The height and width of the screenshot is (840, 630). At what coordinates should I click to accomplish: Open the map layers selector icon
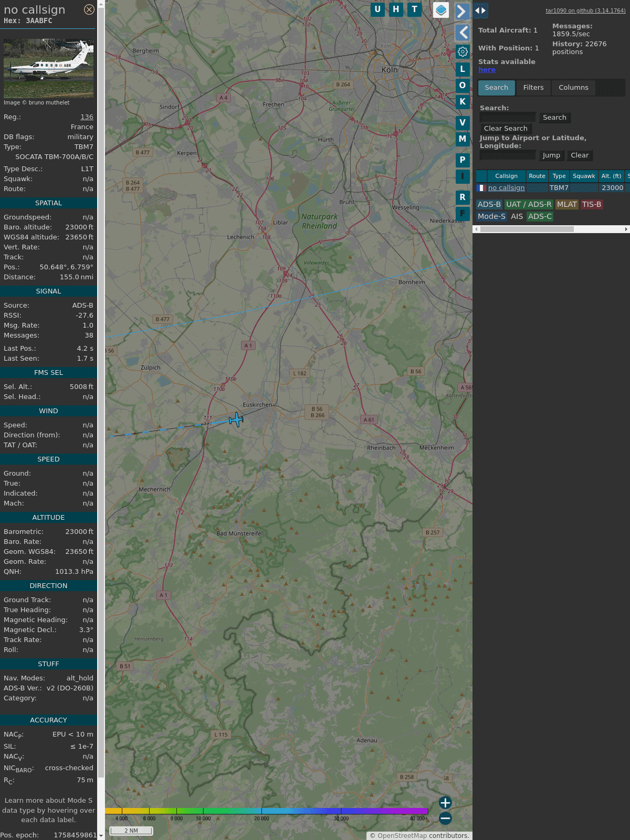[x=441, y=10]
